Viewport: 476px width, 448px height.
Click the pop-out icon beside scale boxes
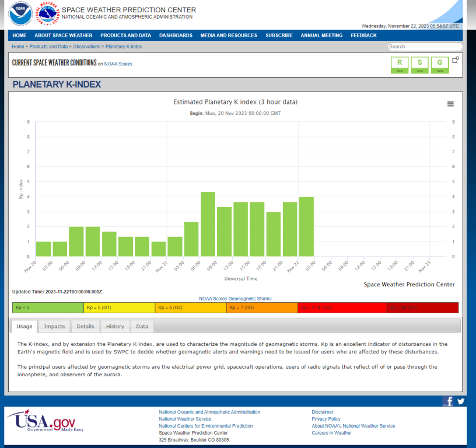click(x=456, y=60)
